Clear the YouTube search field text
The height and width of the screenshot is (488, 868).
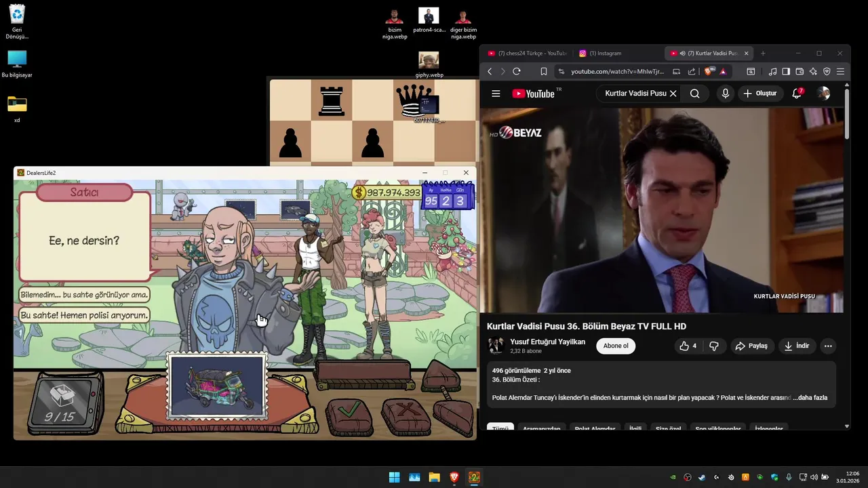click(x=673, y=94)
